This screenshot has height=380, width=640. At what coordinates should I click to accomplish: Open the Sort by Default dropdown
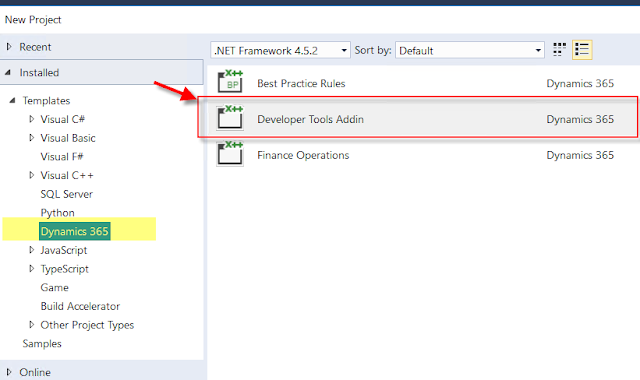(470, 50)
